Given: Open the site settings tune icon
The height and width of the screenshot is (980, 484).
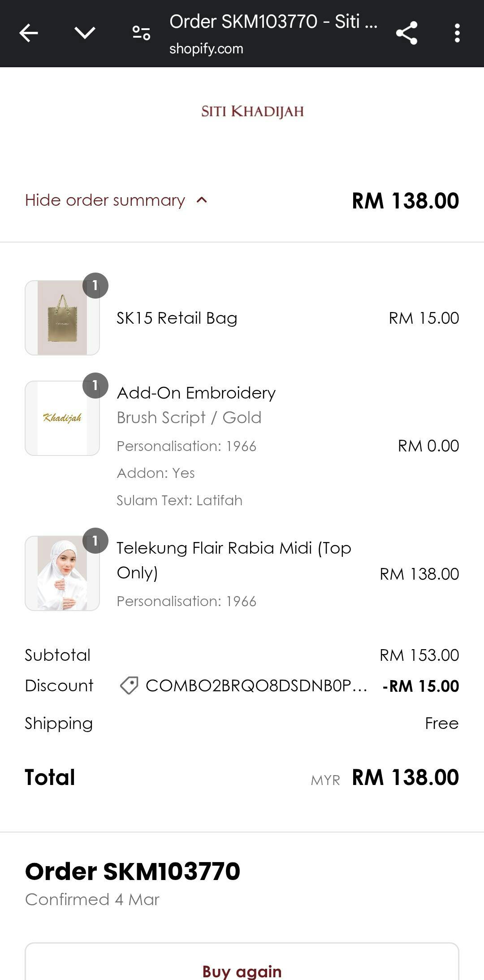Looking at the screenshot, I should [141, 33].
